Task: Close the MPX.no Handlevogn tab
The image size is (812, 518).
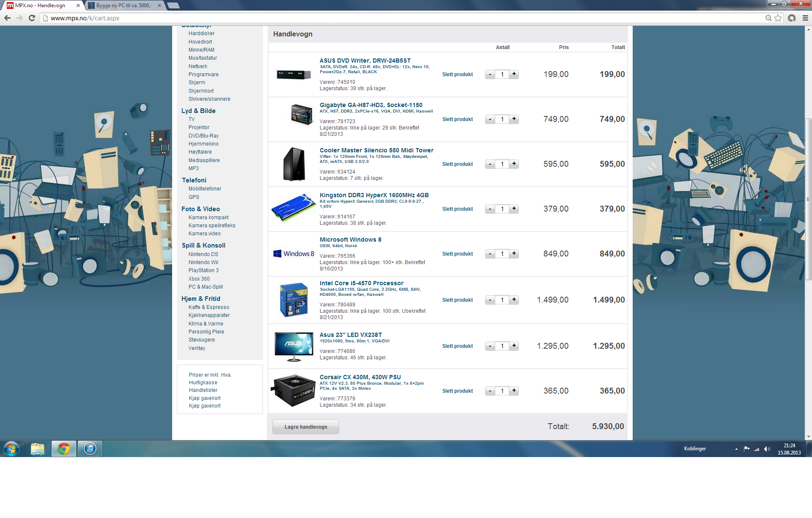Action: pyautogui.click(x=78, y=6)
